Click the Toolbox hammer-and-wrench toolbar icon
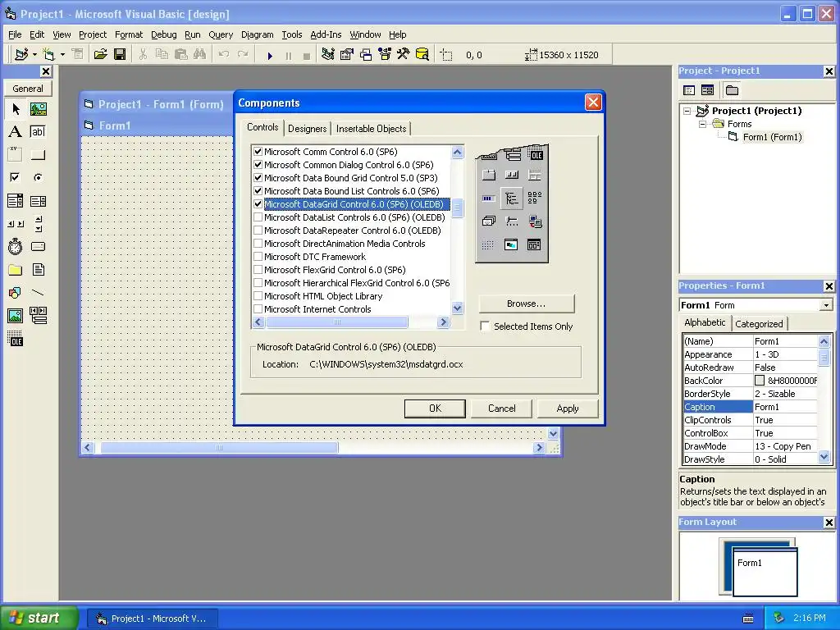840x630 pixels. click(404, 54)
